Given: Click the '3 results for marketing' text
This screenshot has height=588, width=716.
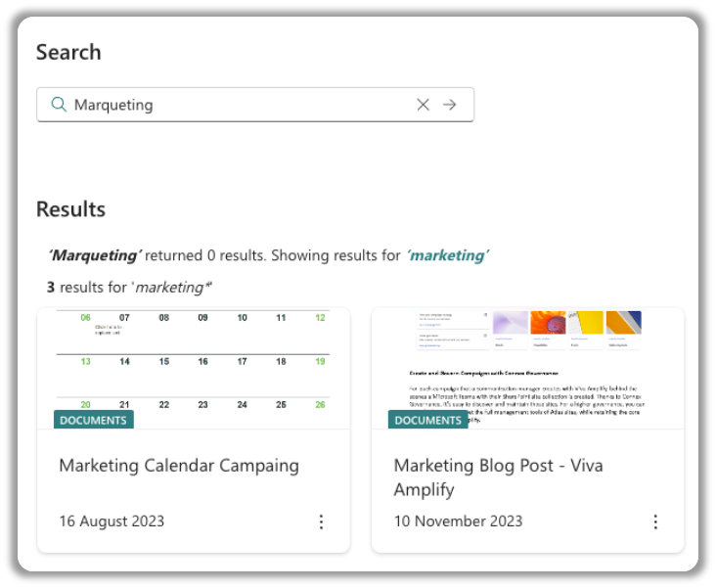Looking at the screenshot, I should click(x=130, y=287).
